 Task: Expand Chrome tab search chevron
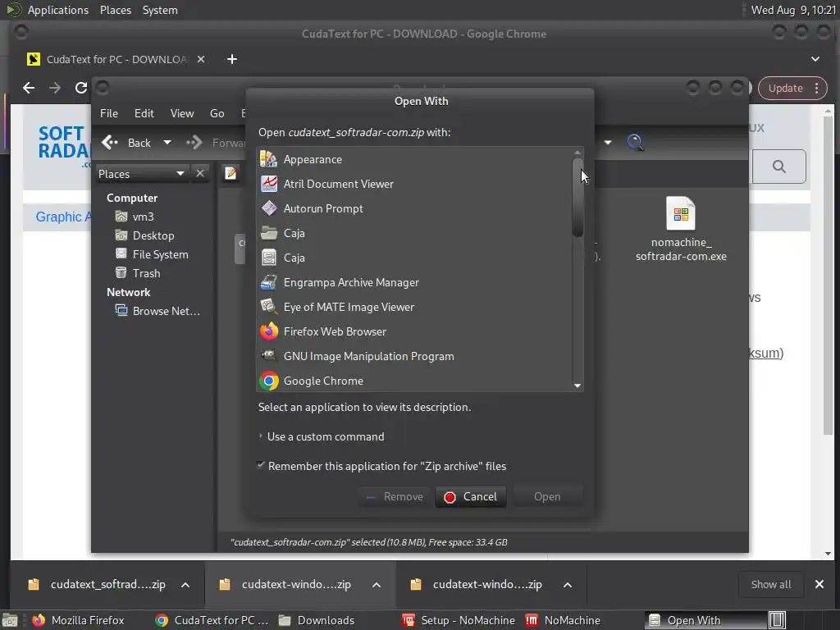[x=815, y=59]
